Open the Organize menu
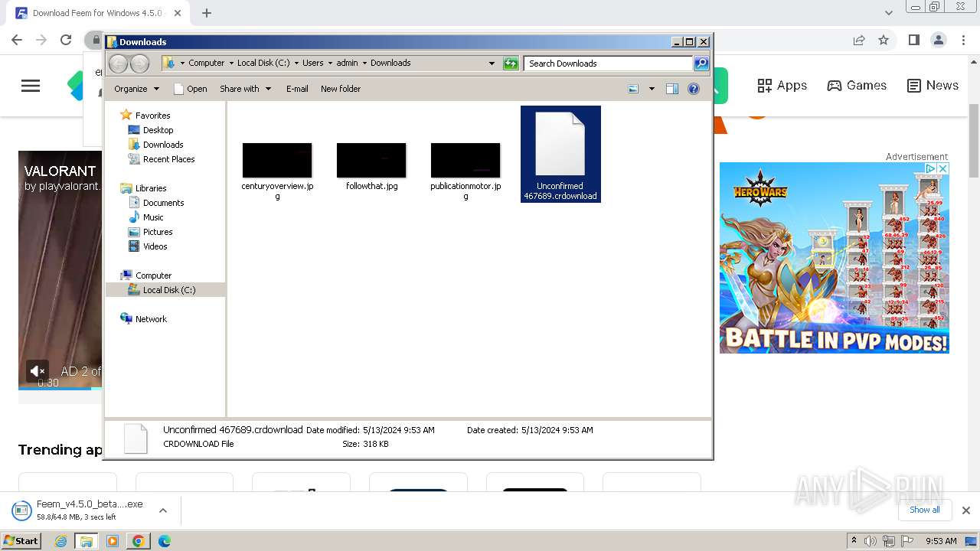The image size is (980, 551). pos(136,89)
